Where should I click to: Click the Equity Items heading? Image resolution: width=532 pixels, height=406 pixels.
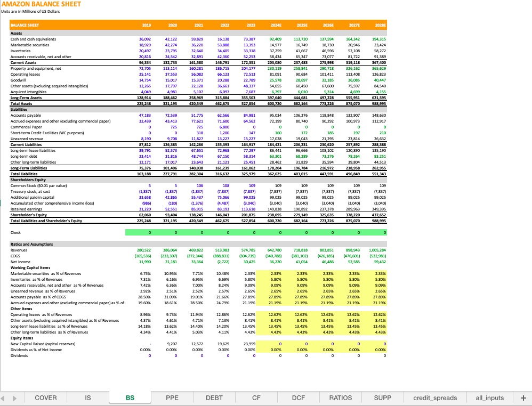(22, 338)
